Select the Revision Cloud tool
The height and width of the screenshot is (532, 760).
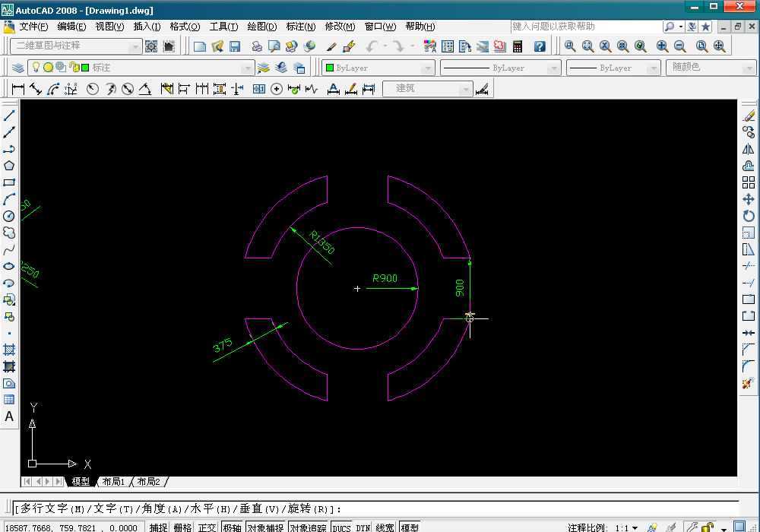coord(9,233)
